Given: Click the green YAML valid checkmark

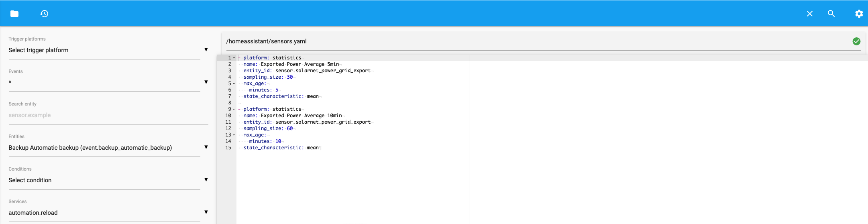Looking at the screenshot, I should point(856,41).
